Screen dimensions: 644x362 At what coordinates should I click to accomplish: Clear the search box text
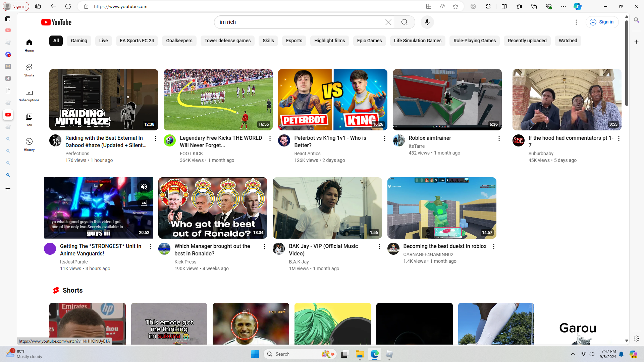click(388, 22)
